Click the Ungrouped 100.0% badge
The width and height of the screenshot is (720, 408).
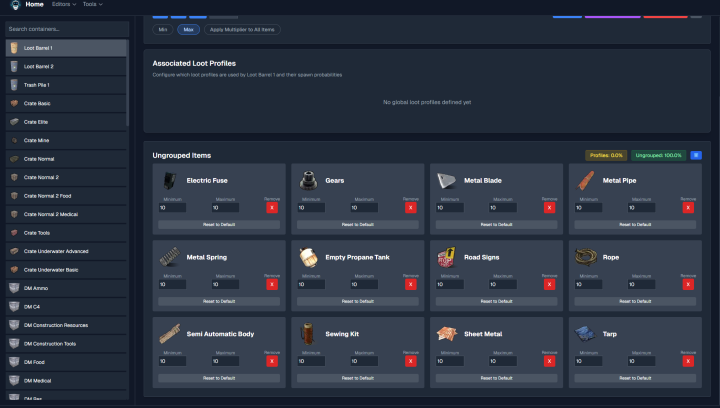tap(658, 155)
